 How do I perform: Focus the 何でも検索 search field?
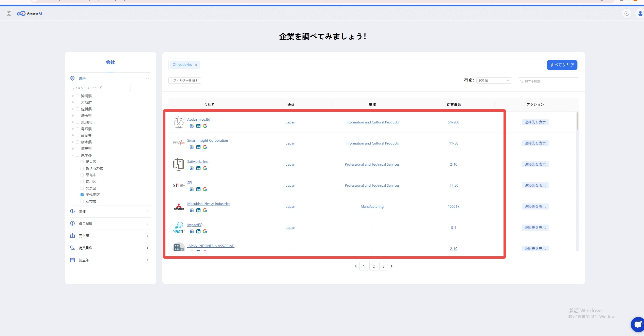[x=548, y=81]
